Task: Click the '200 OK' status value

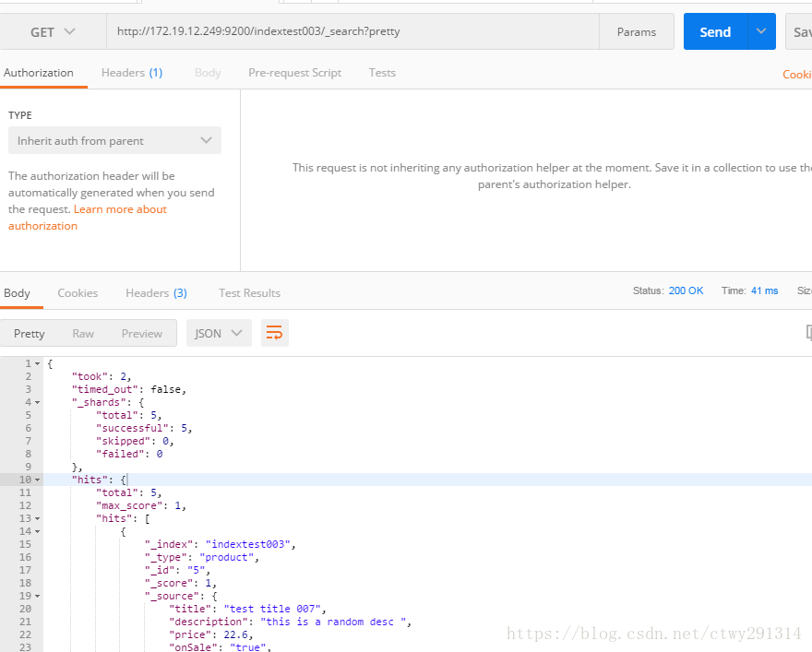Action: (686, 290)
